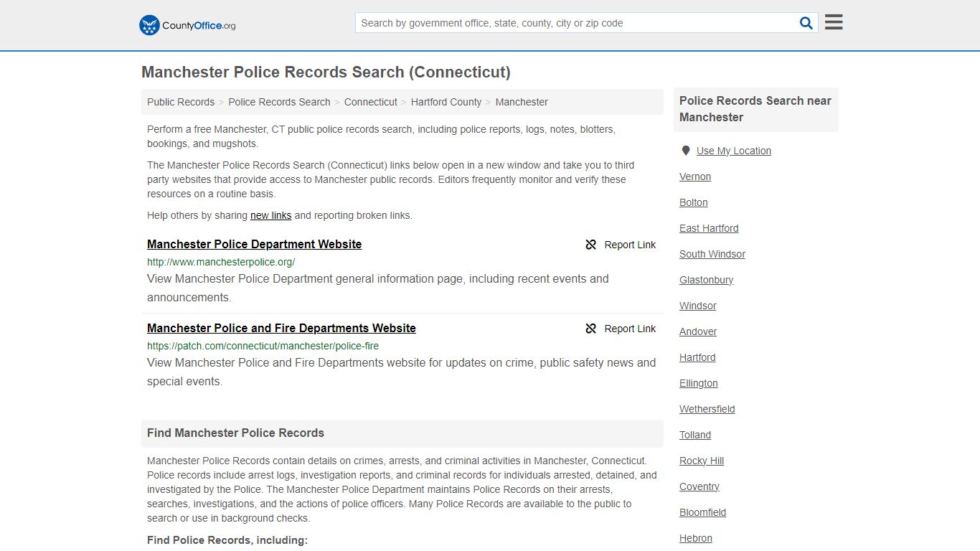
Task: Click the Find Manchester Police Records heading
Action: 235,433
